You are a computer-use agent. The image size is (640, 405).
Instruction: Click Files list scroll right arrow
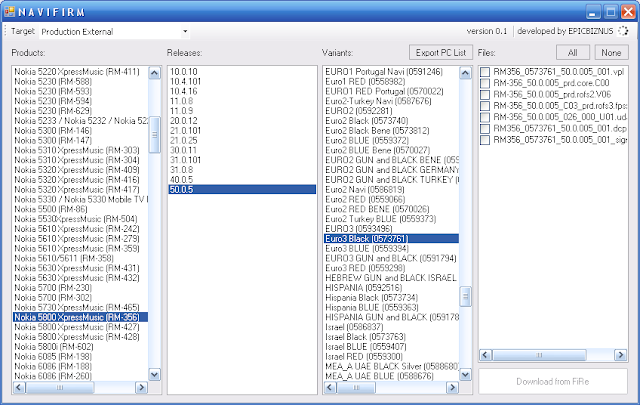tap(621, 355)
